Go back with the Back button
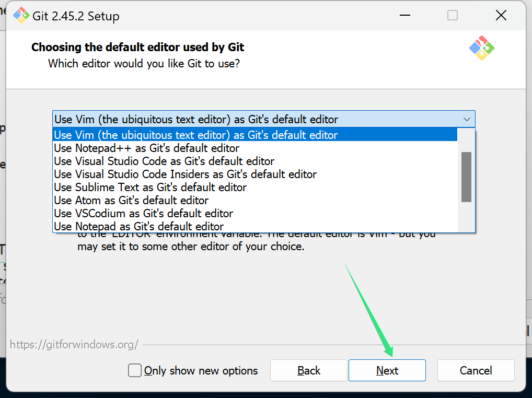Screen dimensions: 532x398 [308, 370]
